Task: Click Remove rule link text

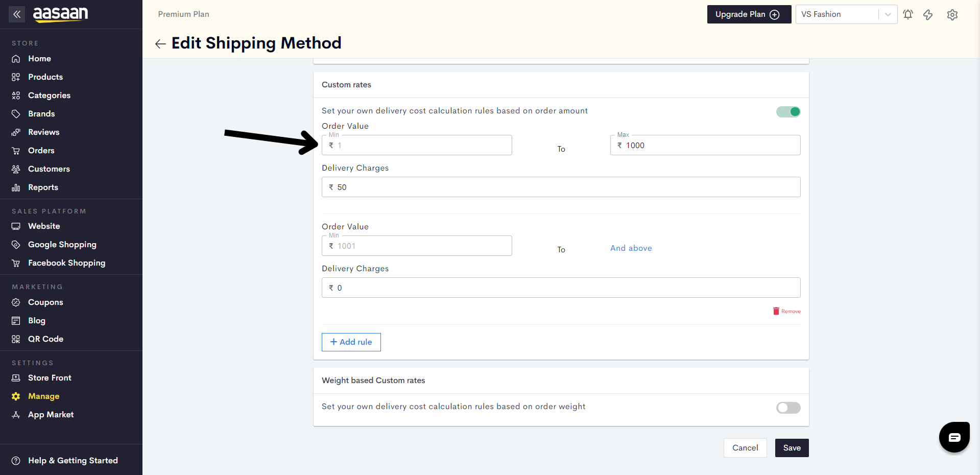Action: pyautogui.click(x=791, y=311)
